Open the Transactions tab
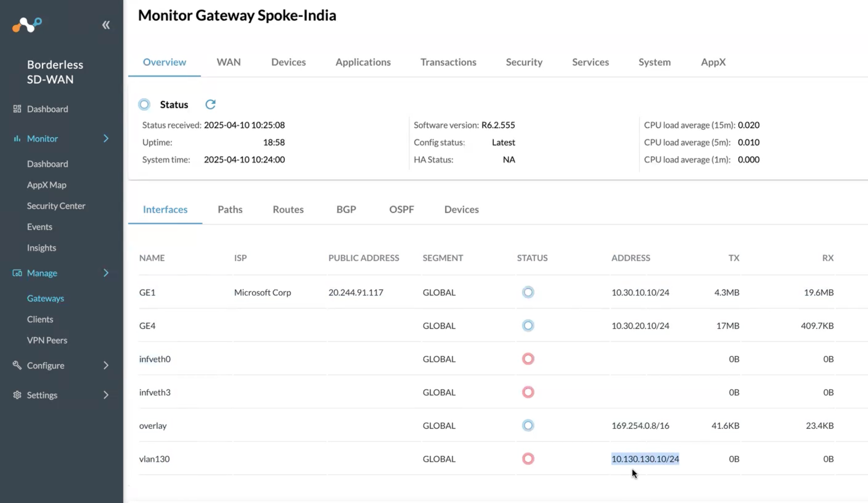Image resolution: width=868 pixels, height=503 pixels. 448,62
